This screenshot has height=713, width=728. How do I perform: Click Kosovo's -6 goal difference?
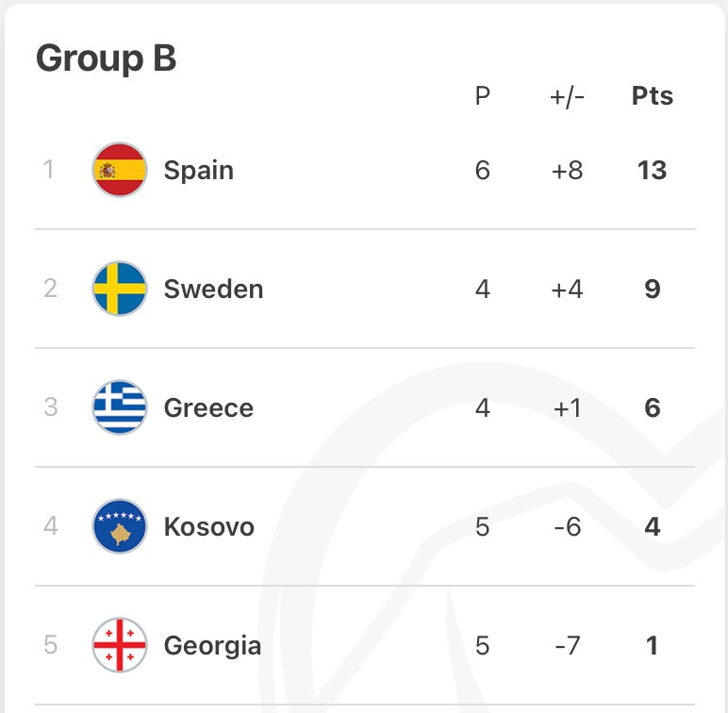tap(568, 526)
